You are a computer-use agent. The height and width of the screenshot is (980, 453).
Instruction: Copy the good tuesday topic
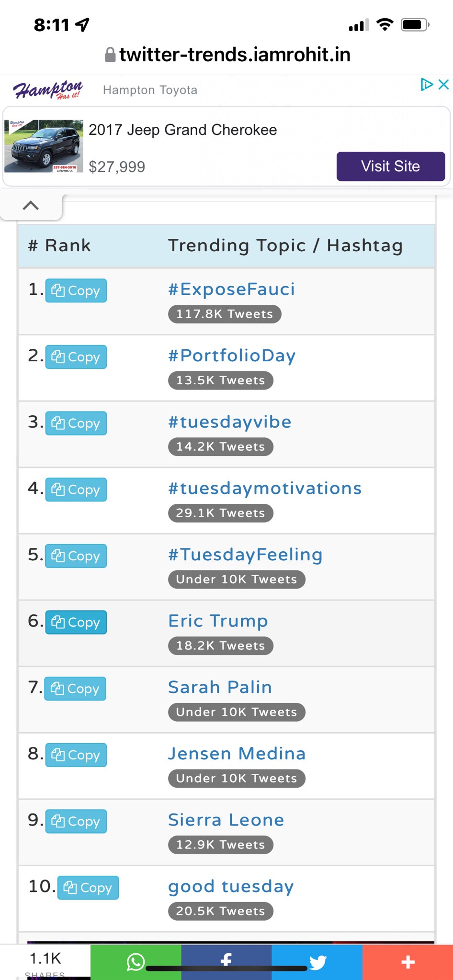(x=88, y=888)
